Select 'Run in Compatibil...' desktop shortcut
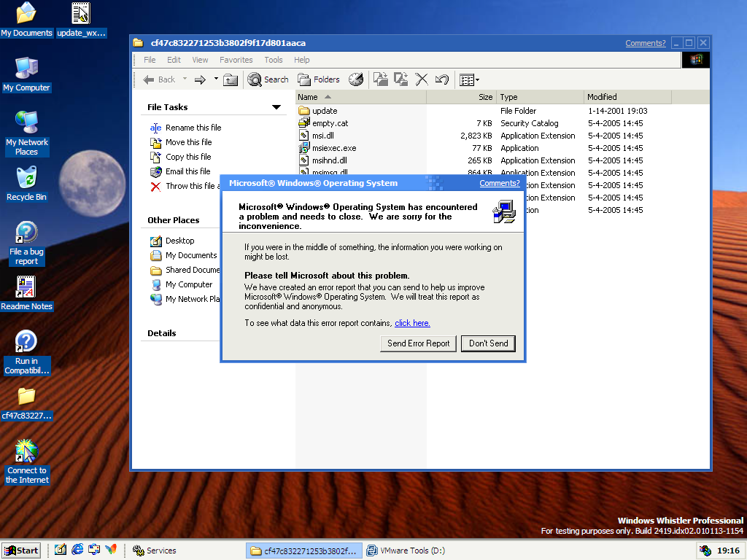747x560 pixels. (x=27, y=352)
